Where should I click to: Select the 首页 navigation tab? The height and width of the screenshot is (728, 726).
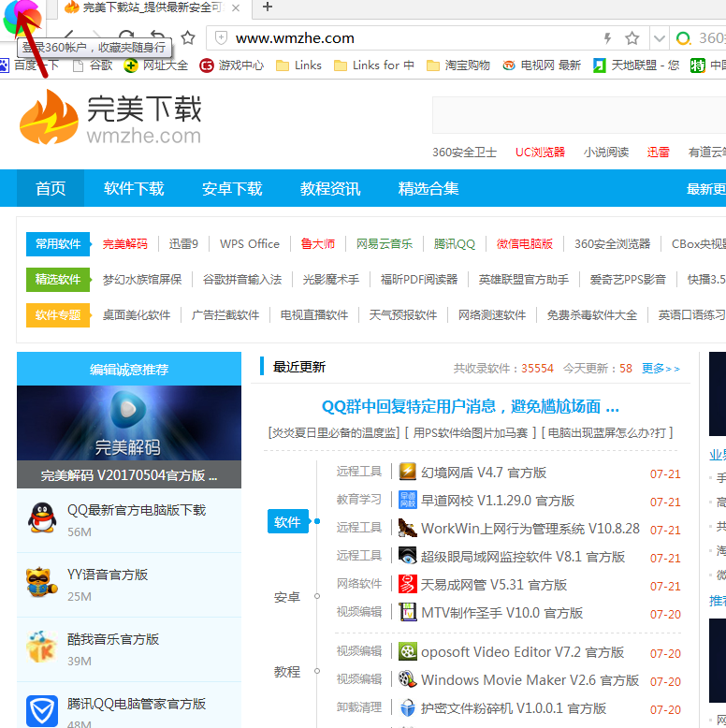click(x=51, y=188)
